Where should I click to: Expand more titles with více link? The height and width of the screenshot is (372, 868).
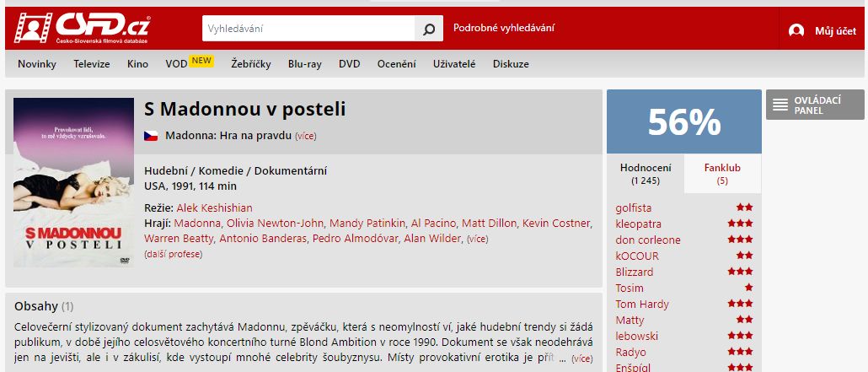[x=306, y=137]
